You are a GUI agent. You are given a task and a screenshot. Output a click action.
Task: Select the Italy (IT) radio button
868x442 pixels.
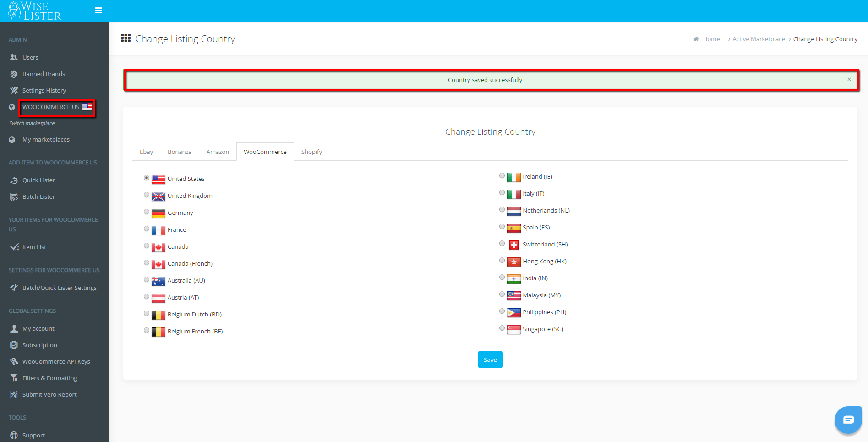(502, 192)
